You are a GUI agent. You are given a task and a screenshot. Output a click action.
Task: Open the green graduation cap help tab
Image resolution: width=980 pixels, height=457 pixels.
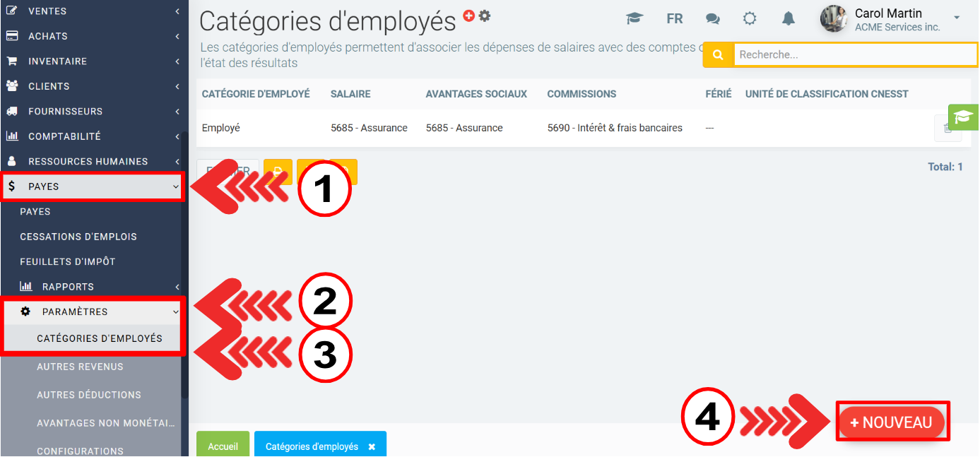pyautogui.click(x=963, y=117)
